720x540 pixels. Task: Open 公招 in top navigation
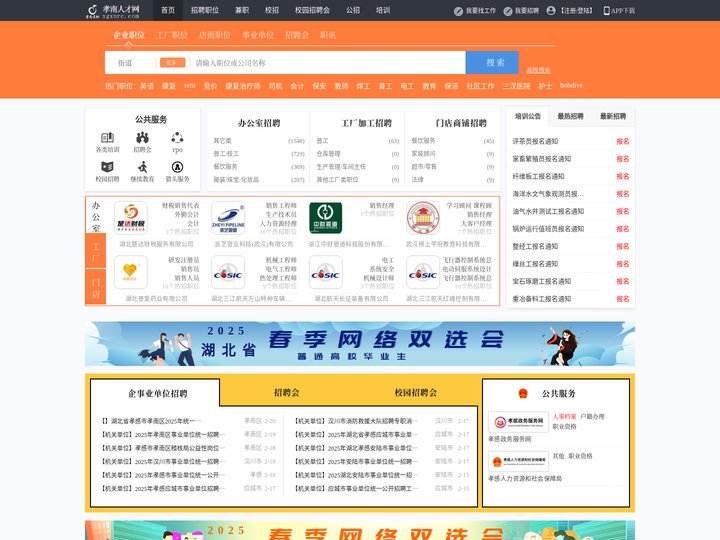tap(353, 10)
